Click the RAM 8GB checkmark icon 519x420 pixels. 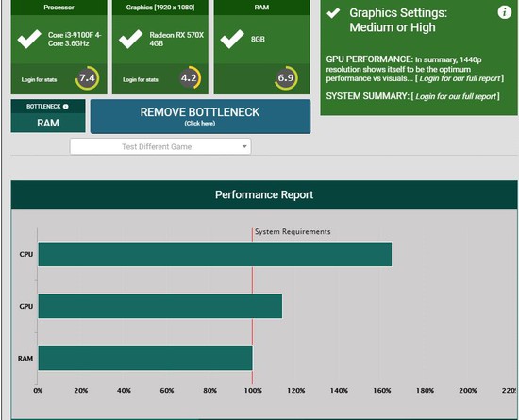(x=232, y=39)
